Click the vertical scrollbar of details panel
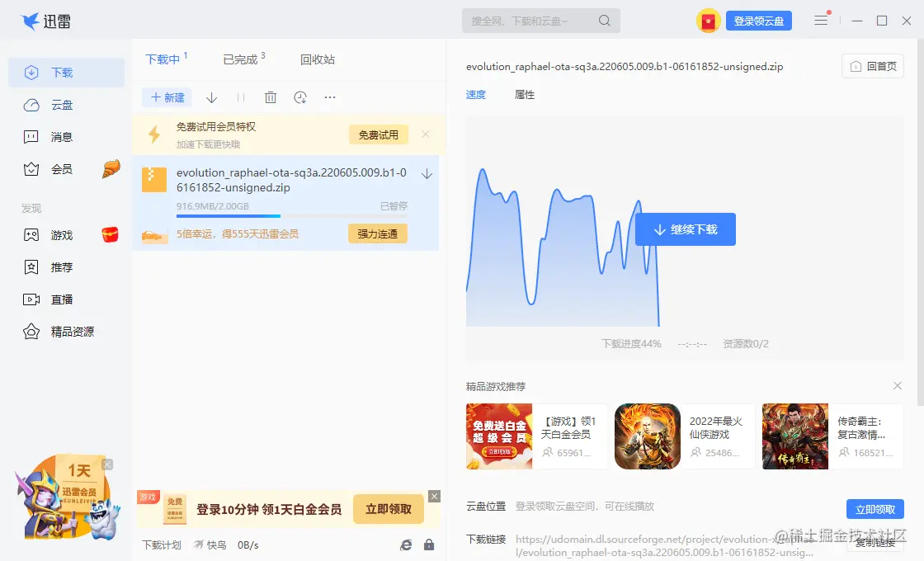Screen dimensions: 924x561 [x=921, y=223]
